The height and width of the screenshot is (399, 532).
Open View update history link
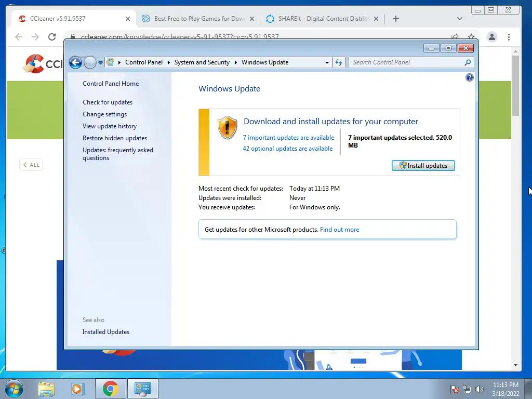(110, 126)
